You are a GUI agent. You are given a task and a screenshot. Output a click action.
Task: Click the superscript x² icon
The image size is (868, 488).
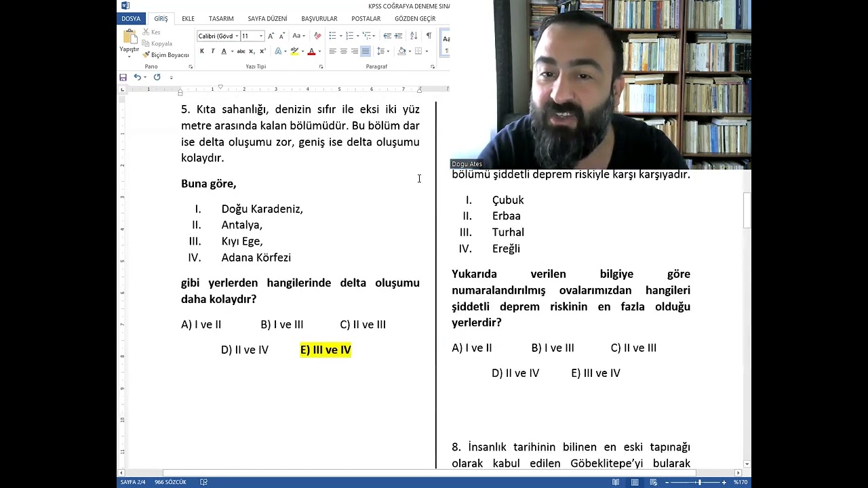262,52
